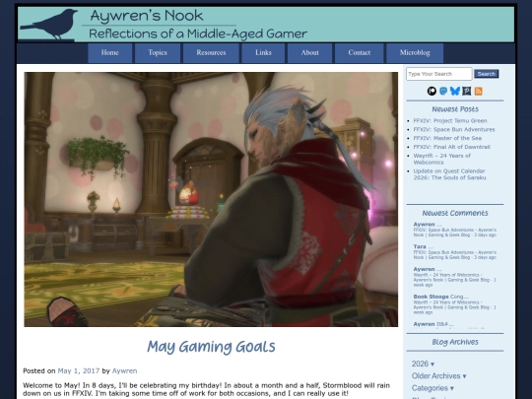532x399 pixels.
Task: Click the Blog Archives heading
Action: [x=455, y=342]
